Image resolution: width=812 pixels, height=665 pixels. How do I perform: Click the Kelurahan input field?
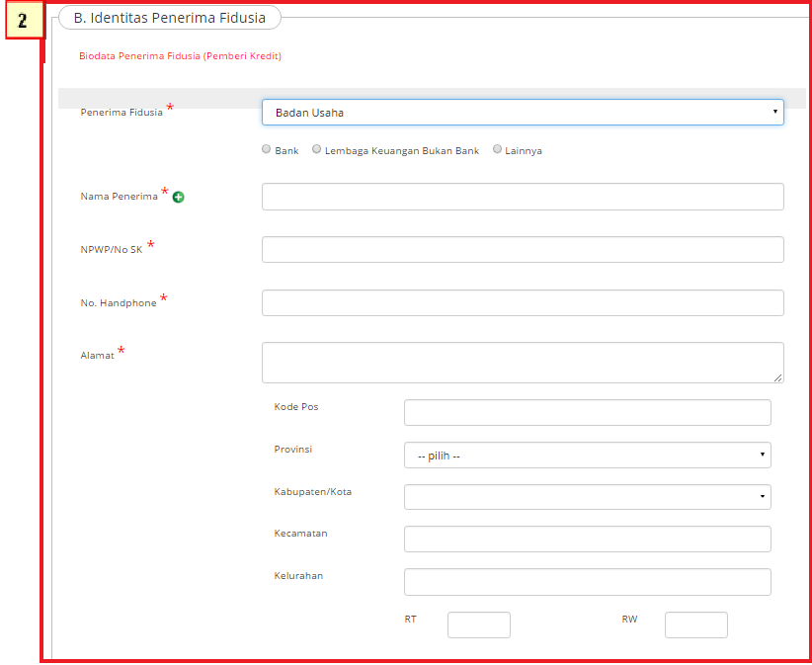tap(587, 582)
